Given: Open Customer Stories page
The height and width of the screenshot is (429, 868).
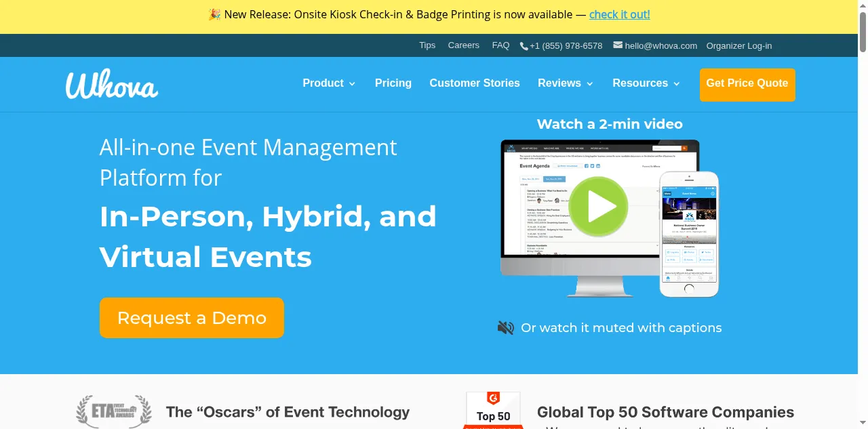Looking at the screenshot, I should click(x=475, y=83).
